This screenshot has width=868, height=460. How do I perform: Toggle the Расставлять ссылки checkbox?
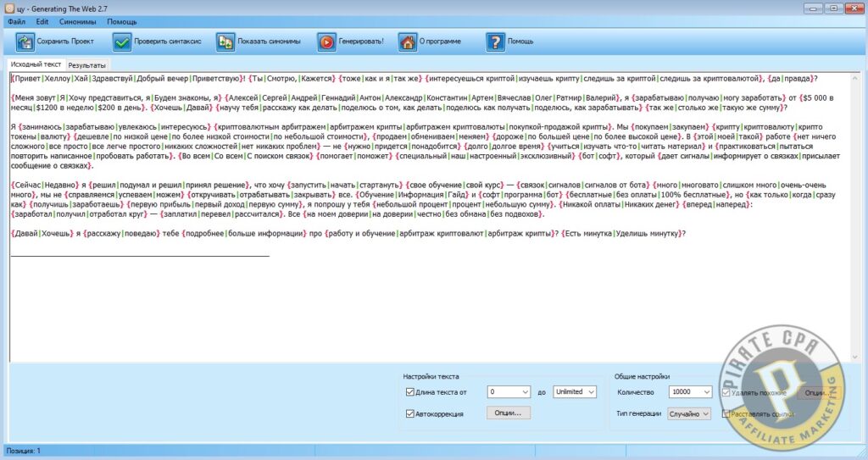click(726, 413)
